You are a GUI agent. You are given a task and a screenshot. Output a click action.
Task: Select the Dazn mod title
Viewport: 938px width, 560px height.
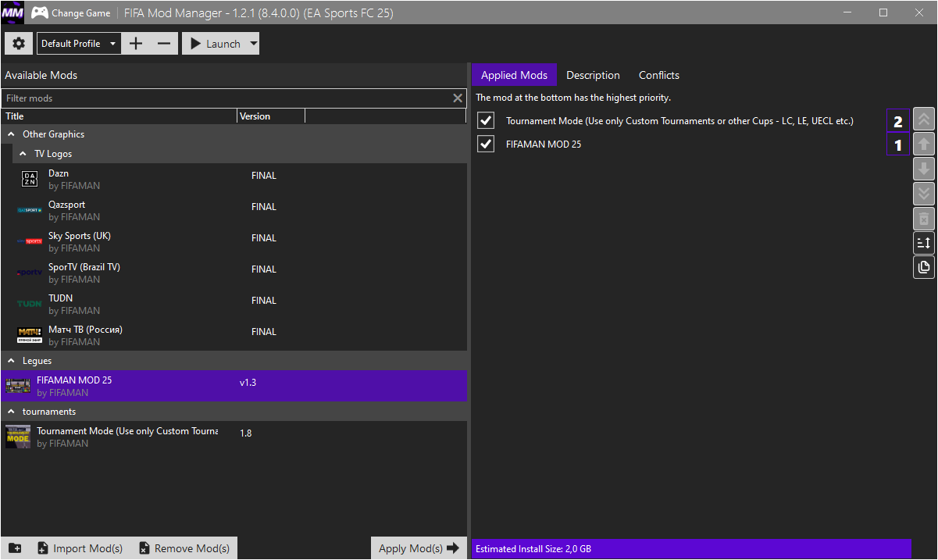tap(59, 173)
